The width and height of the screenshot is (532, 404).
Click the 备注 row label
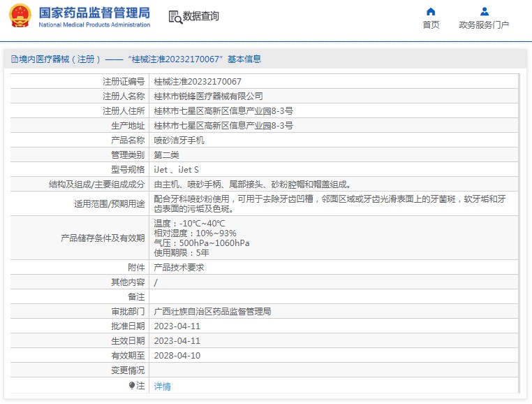click(x=136, y=296)
